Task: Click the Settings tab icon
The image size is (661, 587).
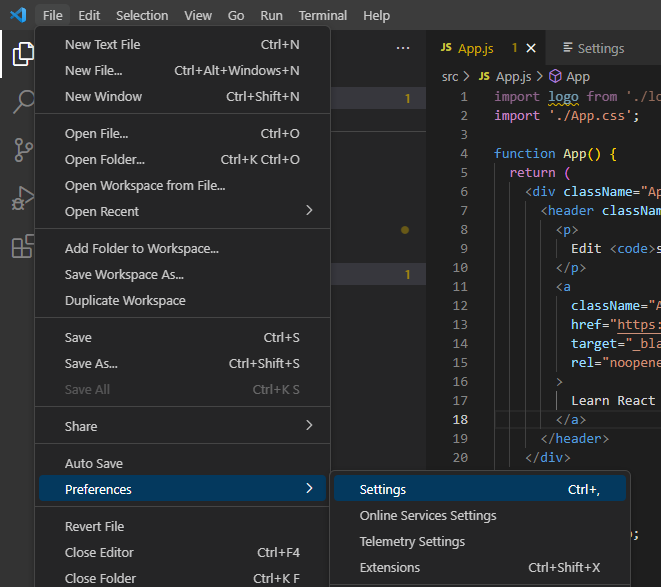Action: tap(568, 48)
